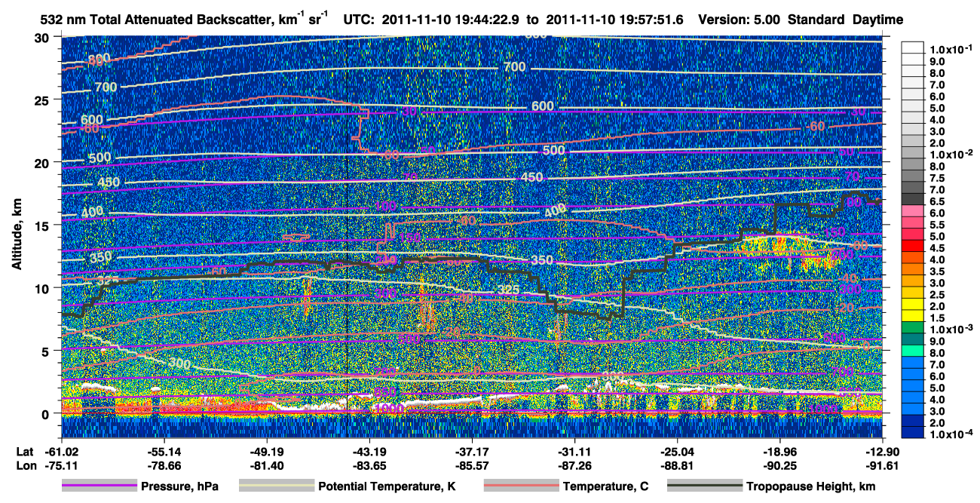This screenshot has width=980, height=503.
Task: Click the 'Lat' row label
Action: [25, 452]
